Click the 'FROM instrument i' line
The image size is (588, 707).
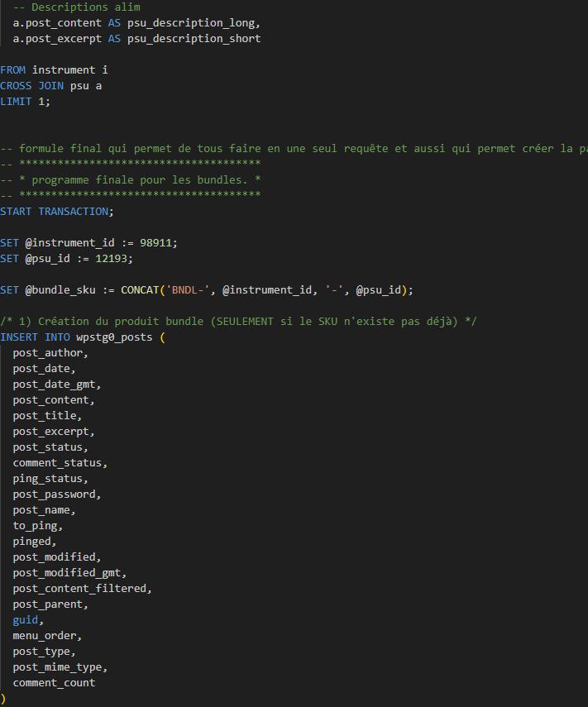click(54, 69)
